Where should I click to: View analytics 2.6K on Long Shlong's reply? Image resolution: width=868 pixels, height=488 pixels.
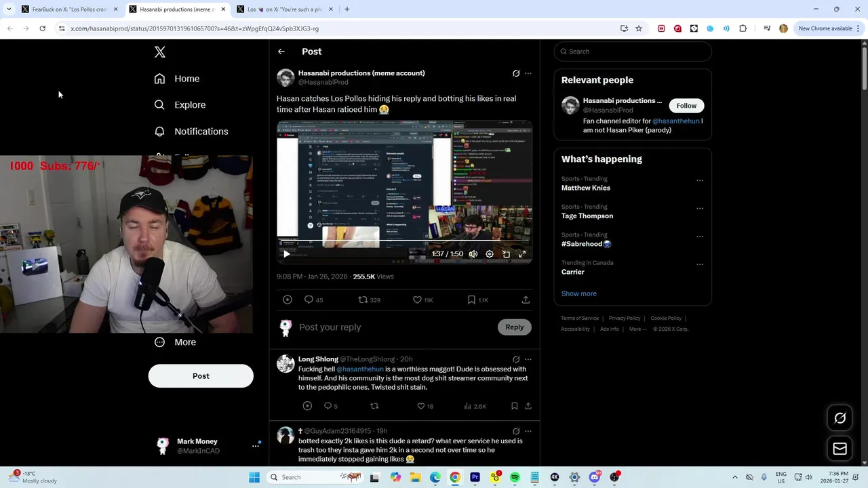click(x=475, y=406)
